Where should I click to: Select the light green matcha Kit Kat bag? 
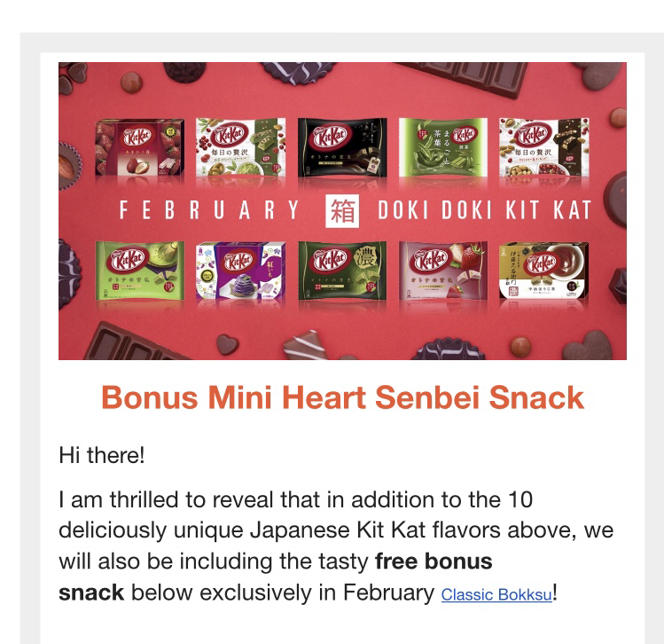click(x=140, y=271)
